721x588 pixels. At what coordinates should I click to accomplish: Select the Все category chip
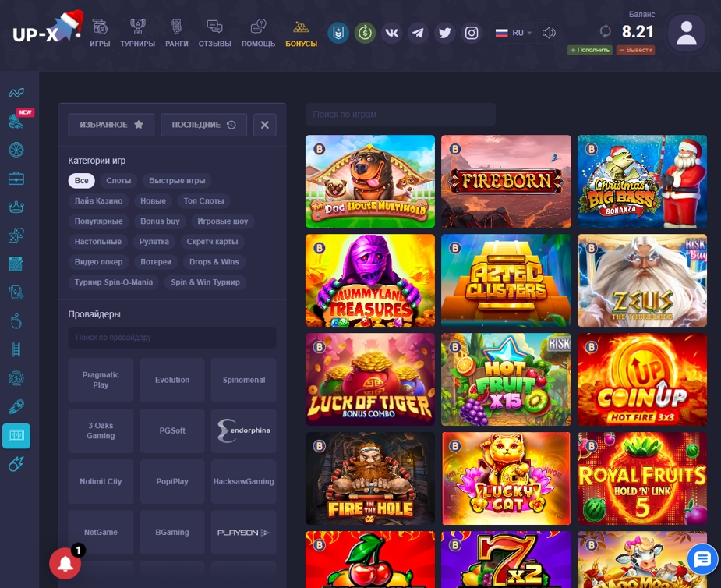tap(81, 180)
